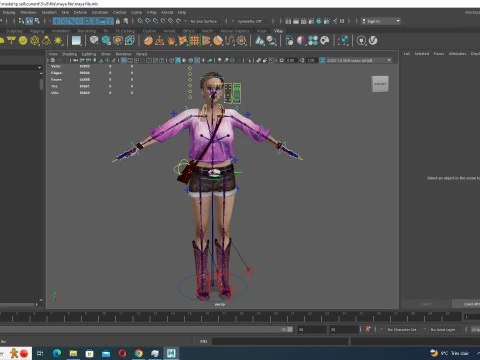Click the orange fire shelf icon
The width and height of the screenshot is (480, 360).
pyautogui.click(x=171, y=41)
